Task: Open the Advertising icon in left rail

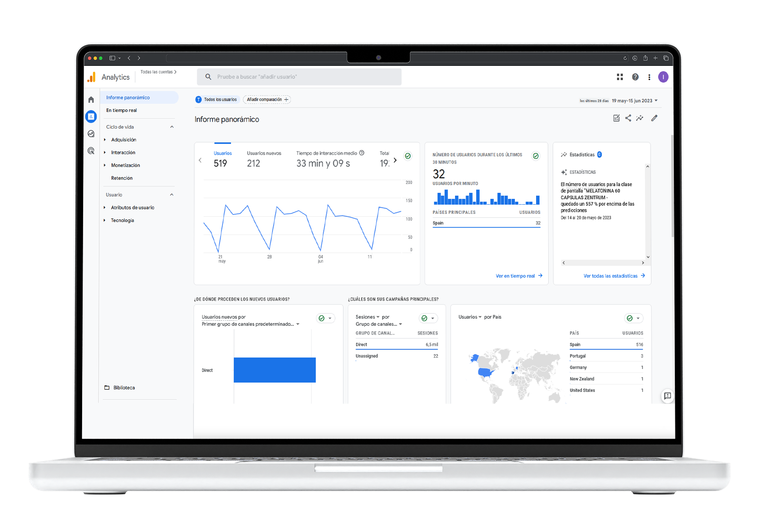Action: [x=91, y=150]
